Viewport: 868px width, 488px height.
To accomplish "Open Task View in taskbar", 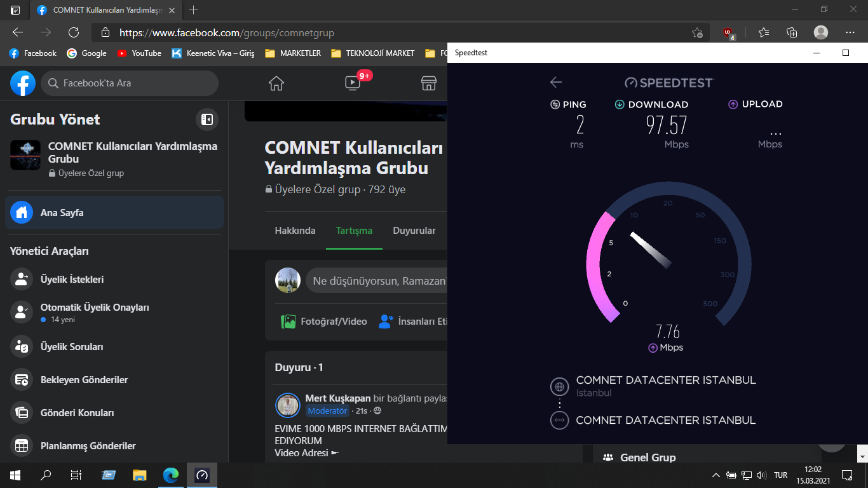I will [x=76, y=475].
